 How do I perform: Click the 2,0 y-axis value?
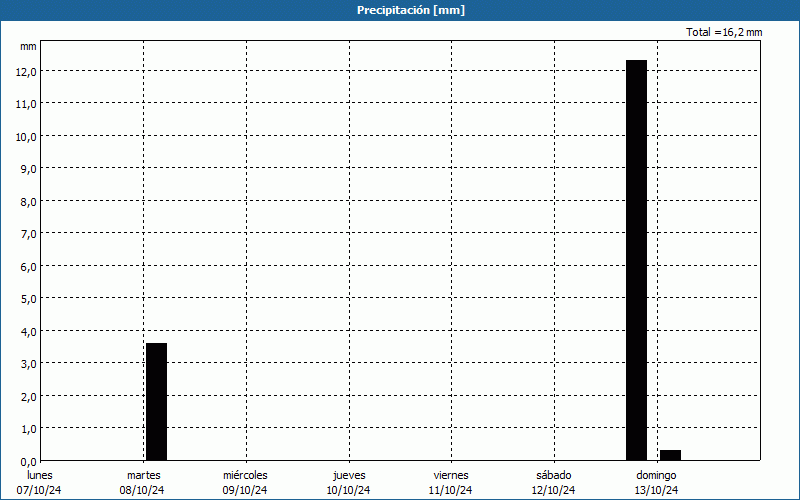(x=29, y=396)
